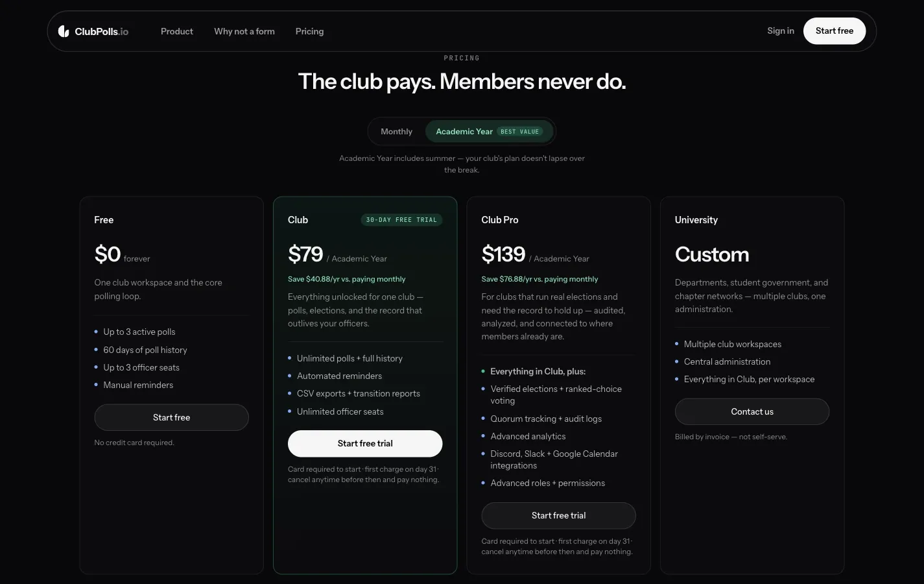Image resolution: width=924 pixels, height=584 pixels.
Task: Click Contact us on University plan
Action: tap(752, 411)
